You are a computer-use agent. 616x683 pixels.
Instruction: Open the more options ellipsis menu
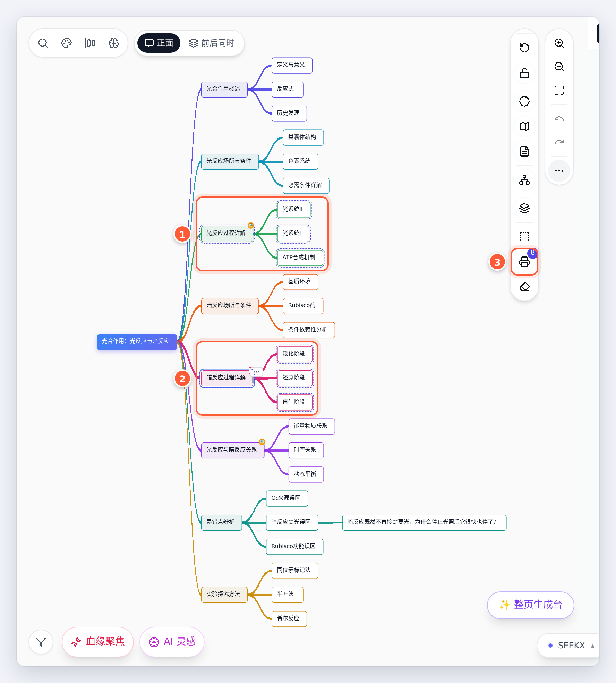559,171
